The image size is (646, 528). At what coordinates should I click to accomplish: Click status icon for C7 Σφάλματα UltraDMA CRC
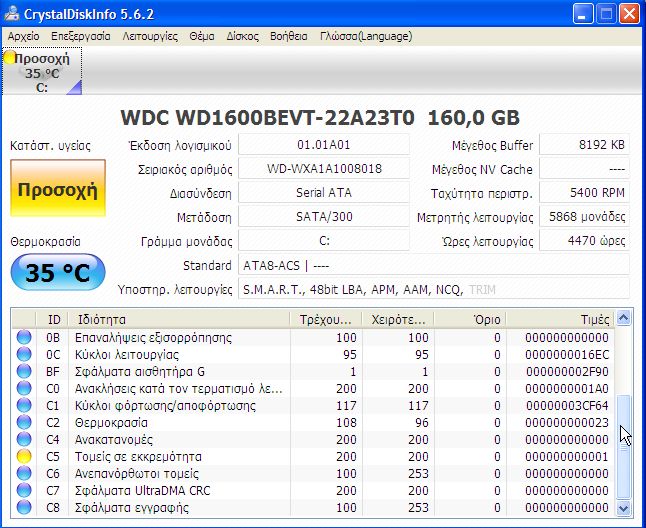point(24,491)
